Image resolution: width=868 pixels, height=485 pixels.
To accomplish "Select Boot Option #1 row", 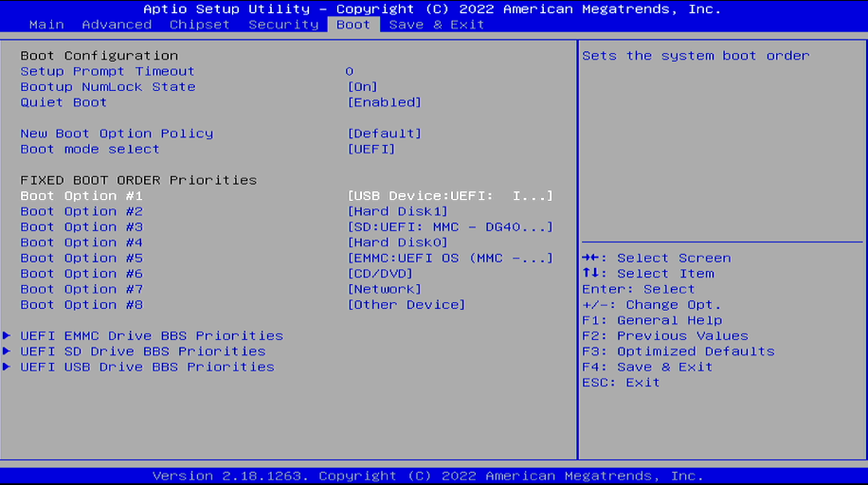I will coord(81,196).
